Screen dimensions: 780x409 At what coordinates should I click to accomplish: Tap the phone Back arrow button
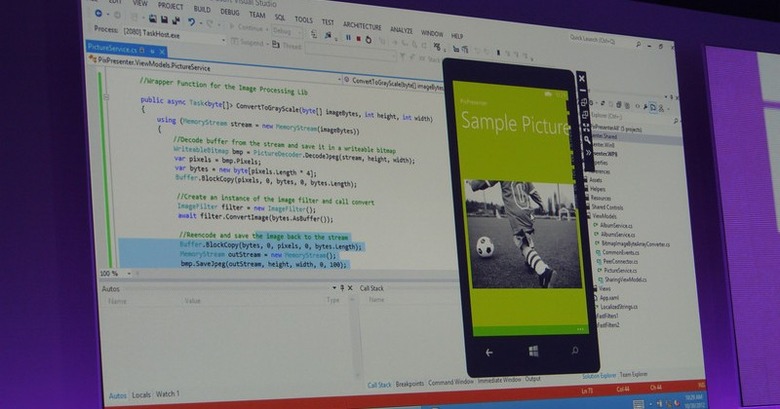coord(489,352)
